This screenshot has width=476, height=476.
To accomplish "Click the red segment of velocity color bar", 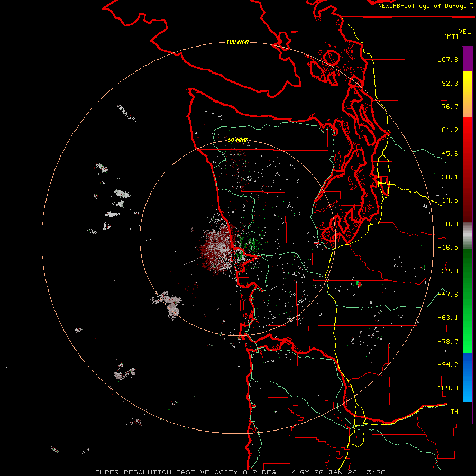I will 467,169.
